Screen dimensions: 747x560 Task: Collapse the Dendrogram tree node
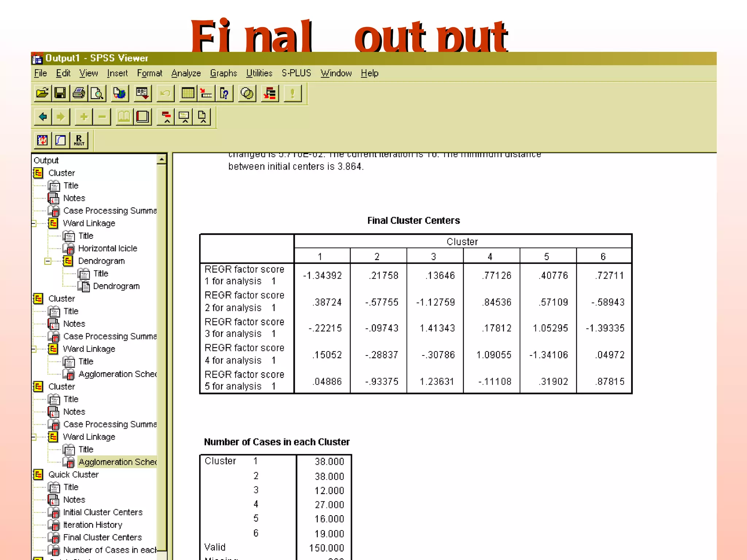coord(48,261)
